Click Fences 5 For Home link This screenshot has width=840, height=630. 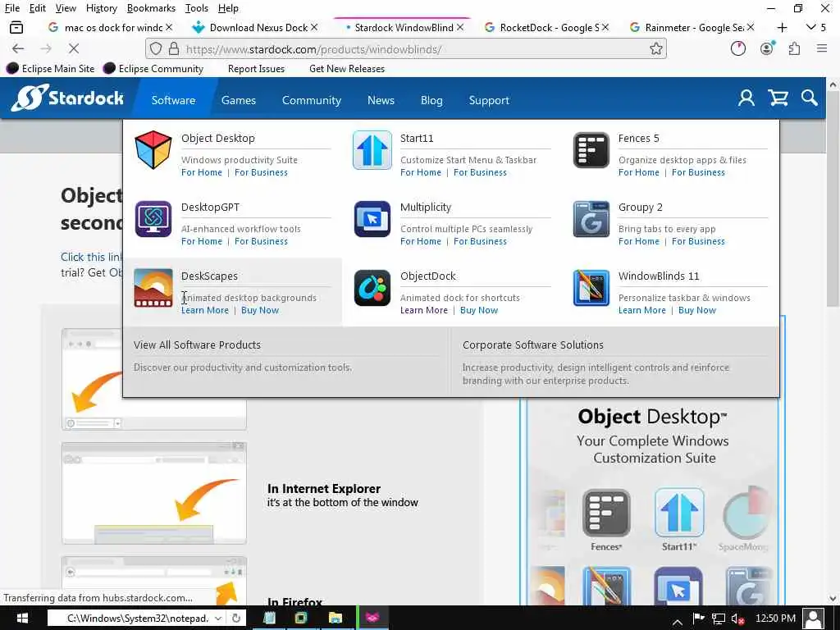coord(638,172)
